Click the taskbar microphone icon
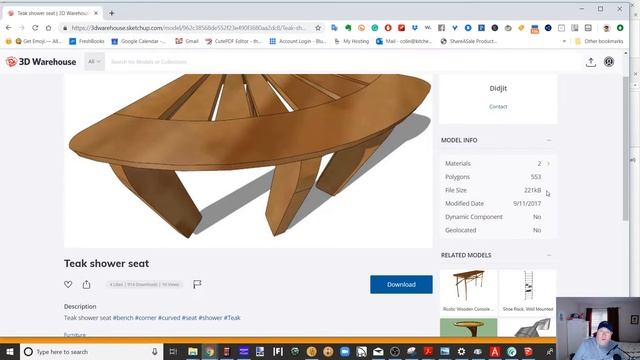 (x=155, y=351)
